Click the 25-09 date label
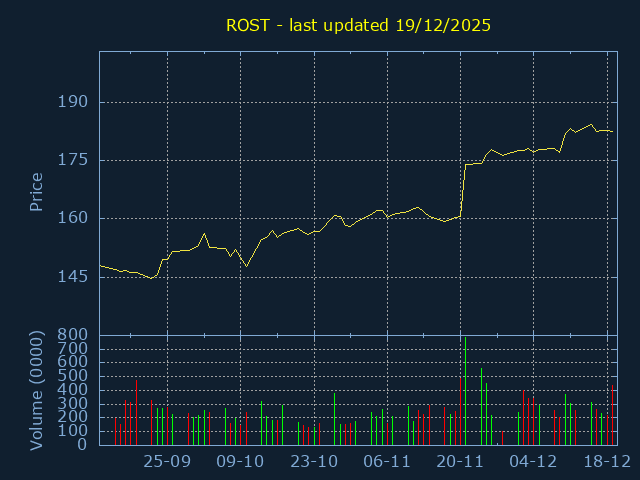Image resolution: width=640 pixels, height=480 pixels. [x=167, y=462]
